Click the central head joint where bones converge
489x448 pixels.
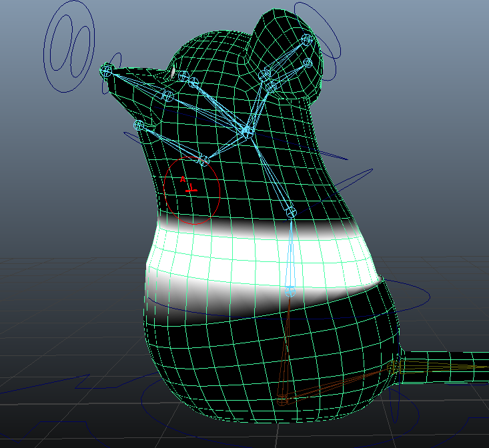click(246, 132)
